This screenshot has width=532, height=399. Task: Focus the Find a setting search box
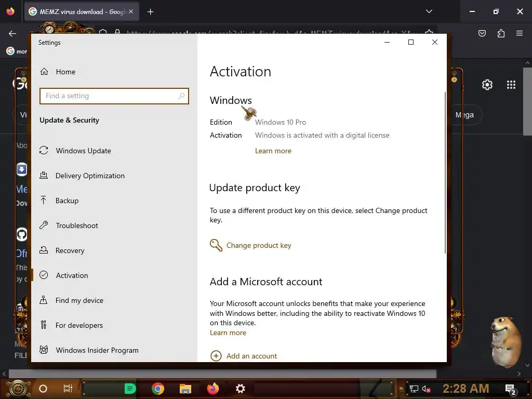point(114,96)
